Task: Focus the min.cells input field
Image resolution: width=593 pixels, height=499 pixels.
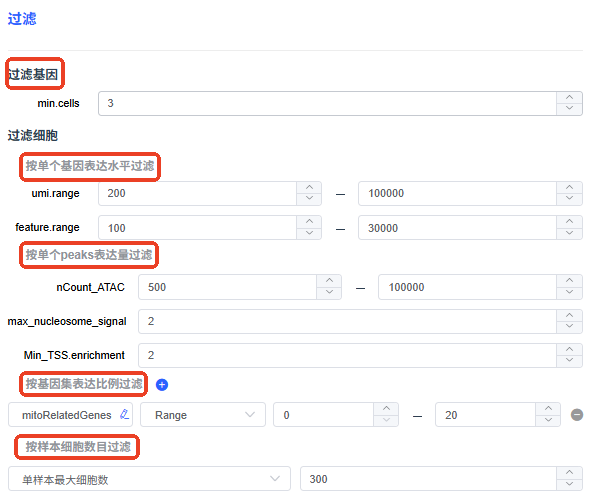Action: pyautogui.click(x=328, y=103)
